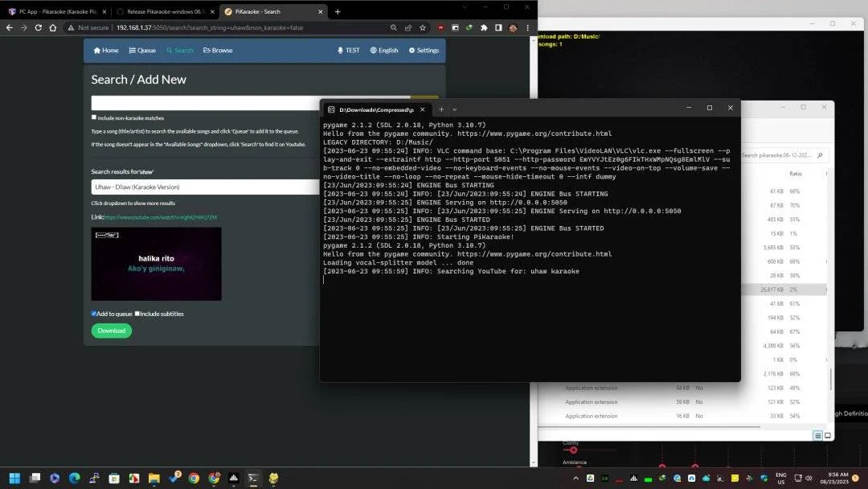Click the details view icon in archive window
The height and width of the screenshot is (489, 868).
click(817, 436)
